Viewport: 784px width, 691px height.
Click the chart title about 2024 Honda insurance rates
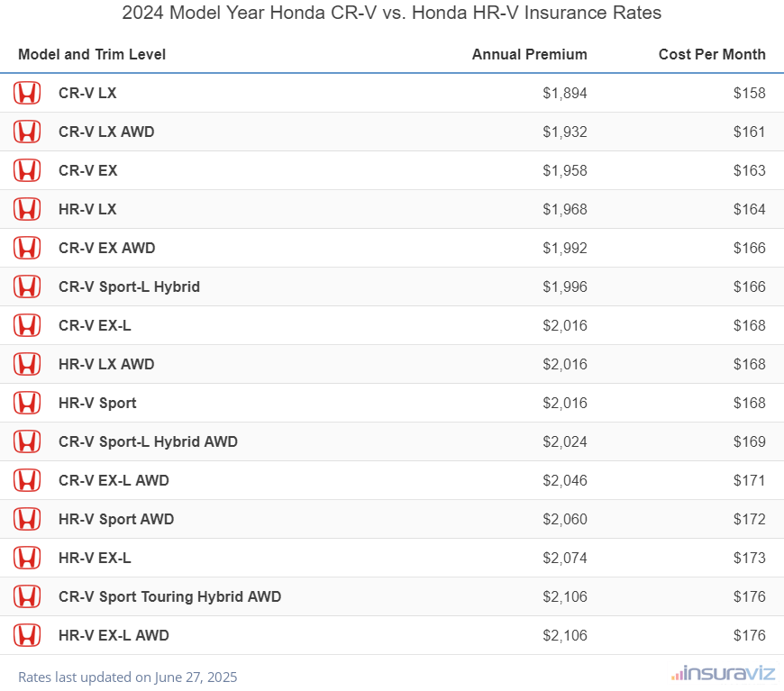[391, 13]
